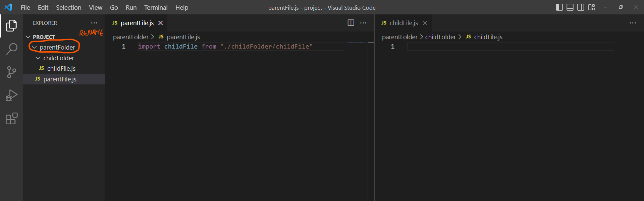This screenshot has height=201, width=644.
Task: Open the Extensions view icon
Action: pyautogui.click(x=11, y=119)
